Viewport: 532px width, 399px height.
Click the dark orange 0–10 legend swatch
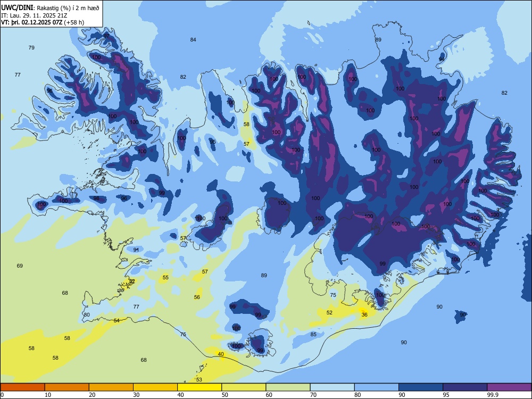[x=22, y=387]
